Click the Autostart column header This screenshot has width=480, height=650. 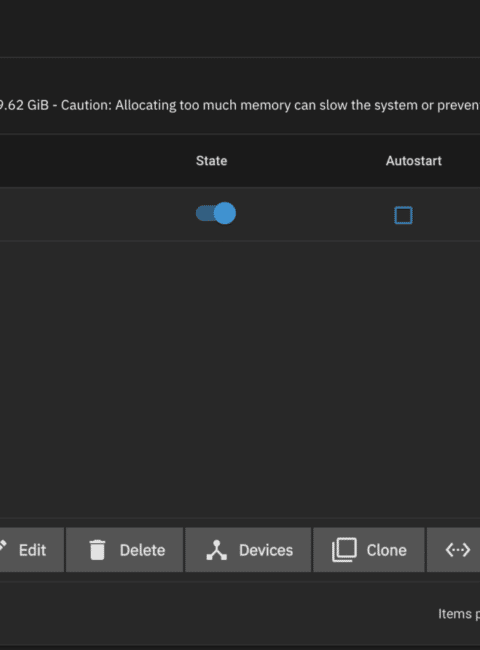tap(414, 161)
